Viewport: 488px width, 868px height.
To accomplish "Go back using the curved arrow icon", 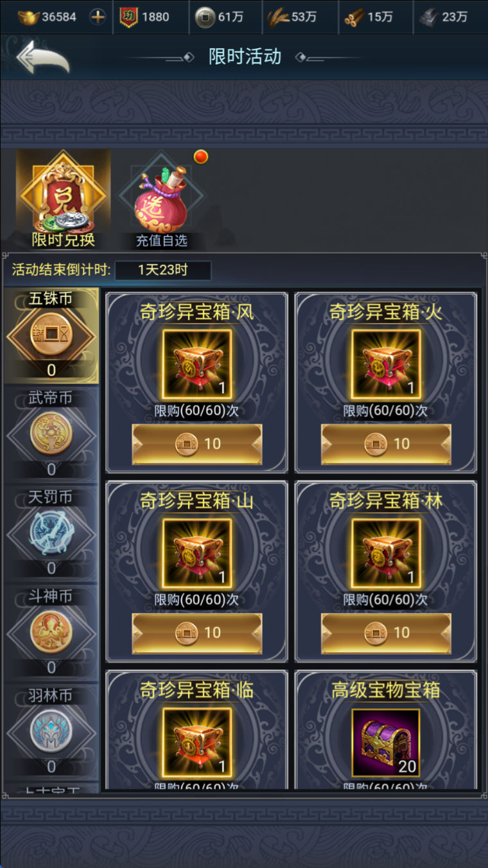I will pos(43,57).
